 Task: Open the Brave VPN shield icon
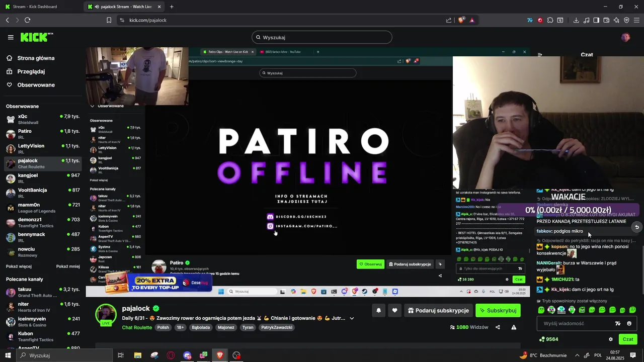(626, 20)
